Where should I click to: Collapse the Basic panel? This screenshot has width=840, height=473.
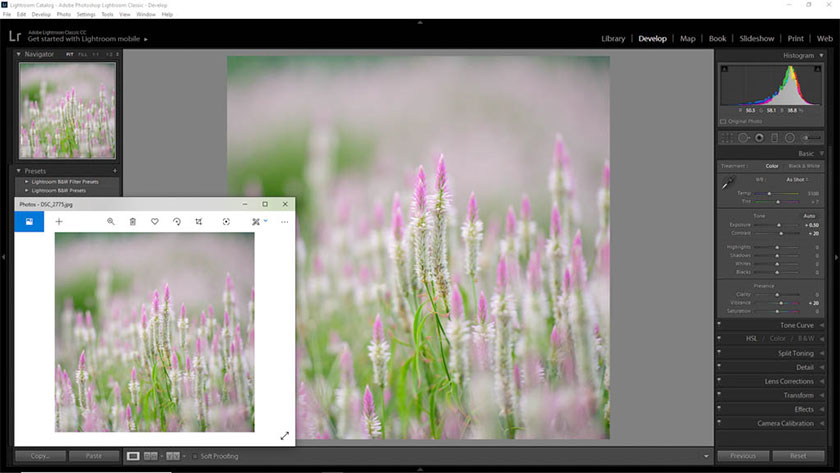coord(821,153)
